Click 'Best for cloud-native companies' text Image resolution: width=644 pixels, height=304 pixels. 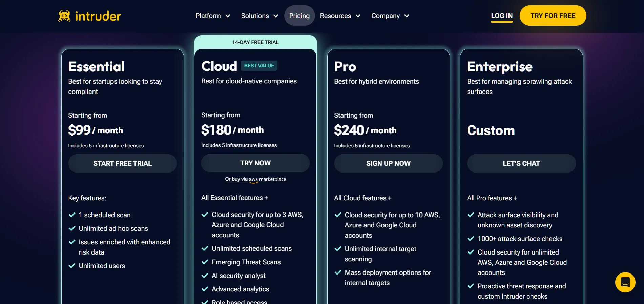[x=249, y=81]
